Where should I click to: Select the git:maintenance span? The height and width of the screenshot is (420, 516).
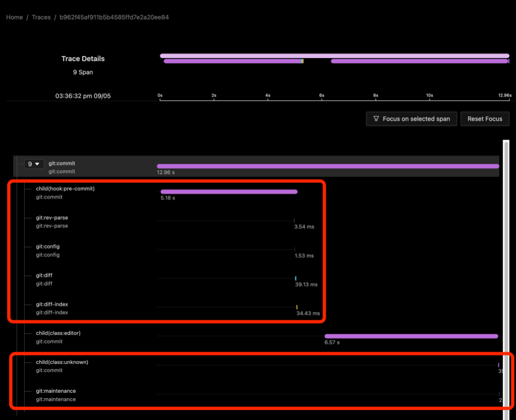coord(56,391)
